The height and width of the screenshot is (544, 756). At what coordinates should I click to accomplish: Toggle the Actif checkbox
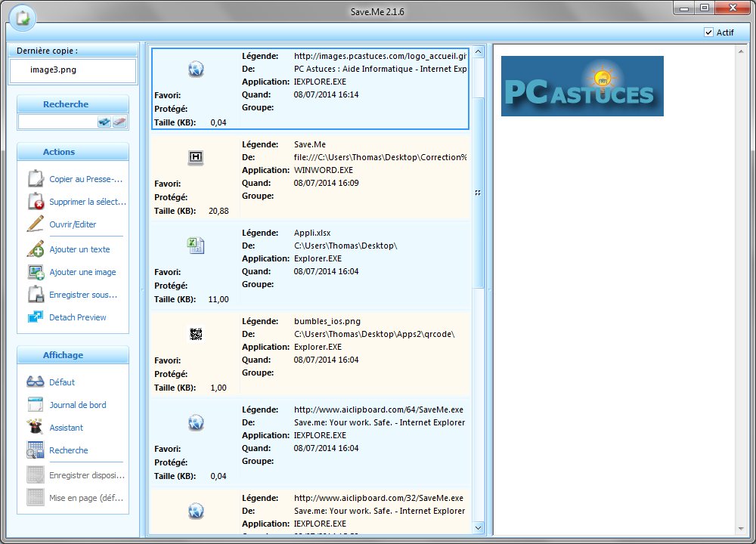(x=709, y=32)
